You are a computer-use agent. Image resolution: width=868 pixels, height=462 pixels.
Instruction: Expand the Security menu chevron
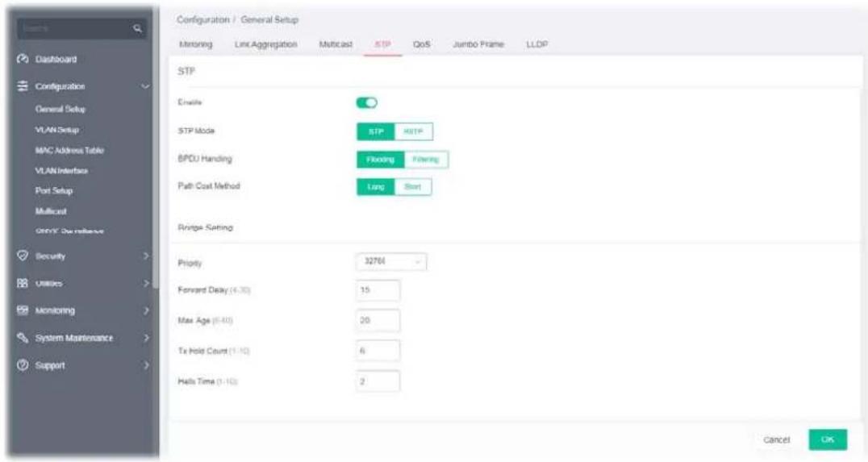coord(146,256)
